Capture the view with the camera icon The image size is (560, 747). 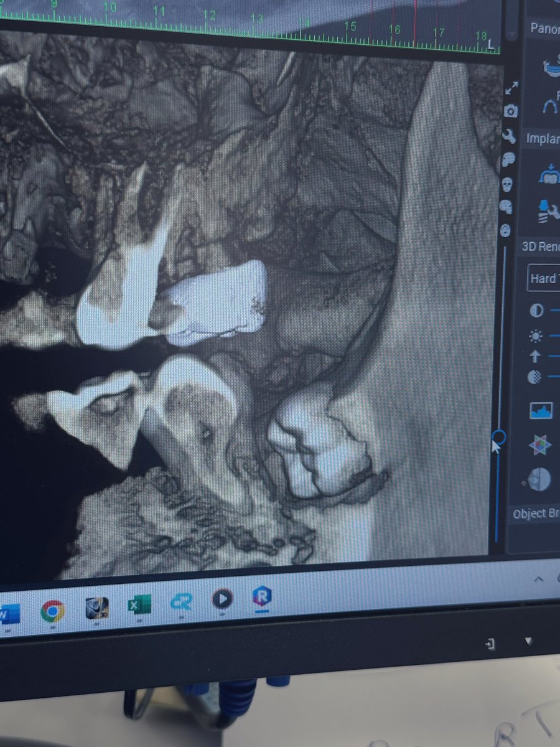point(511,111)
